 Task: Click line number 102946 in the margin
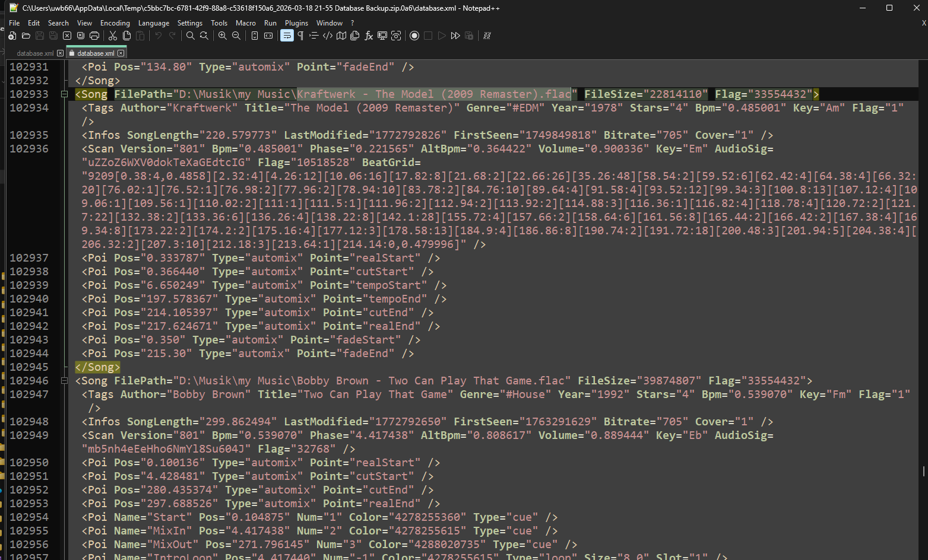click(x=29, y=381)
